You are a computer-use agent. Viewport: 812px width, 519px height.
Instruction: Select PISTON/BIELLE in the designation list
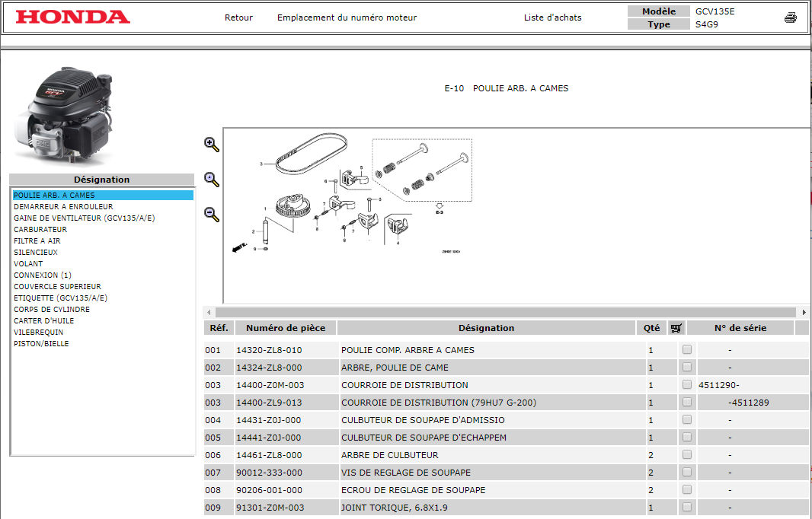(41, 344)
